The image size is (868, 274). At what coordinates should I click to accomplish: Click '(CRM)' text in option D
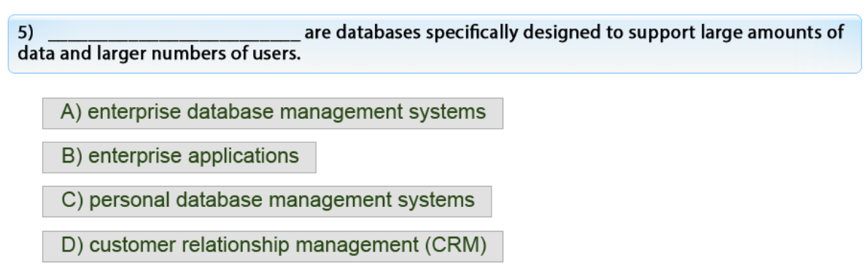coord(456,246)
